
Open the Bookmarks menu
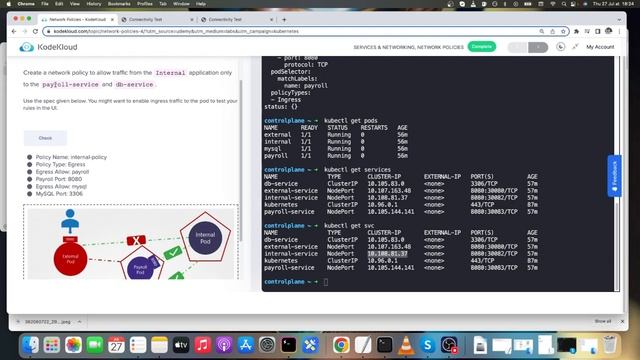(x=119, y=4)
